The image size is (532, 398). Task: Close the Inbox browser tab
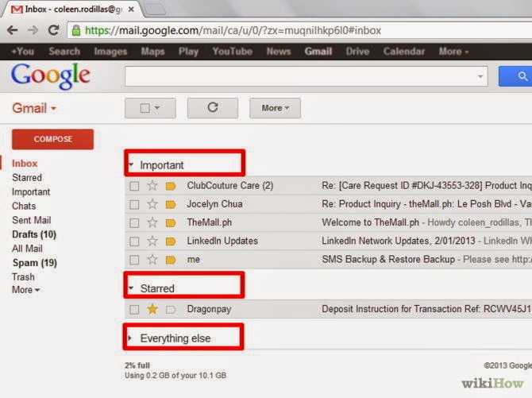coord(131,10)
